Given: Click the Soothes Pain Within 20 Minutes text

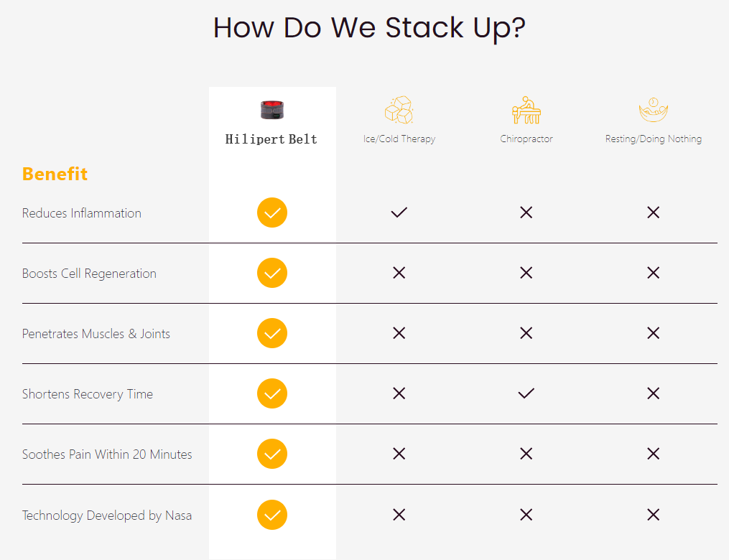Looking at the screenshot, I should [107, 454].
